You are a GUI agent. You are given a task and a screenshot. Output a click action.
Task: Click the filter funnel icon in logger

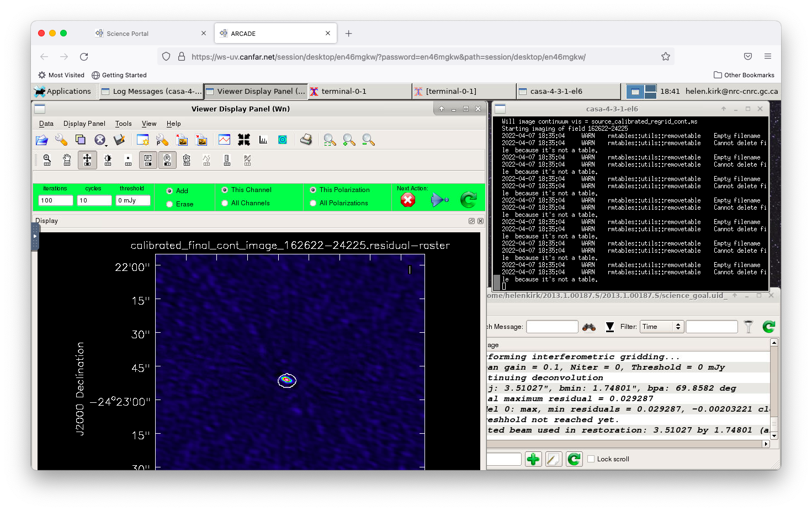pyautogui.click(x=749, y=327)
